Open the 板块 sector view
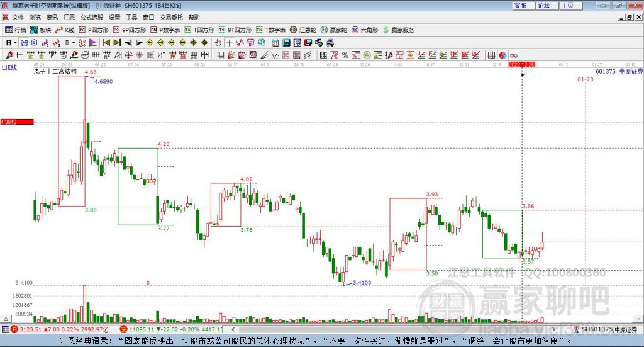Viewport: 644px width, 347px height. coord(40,30)
